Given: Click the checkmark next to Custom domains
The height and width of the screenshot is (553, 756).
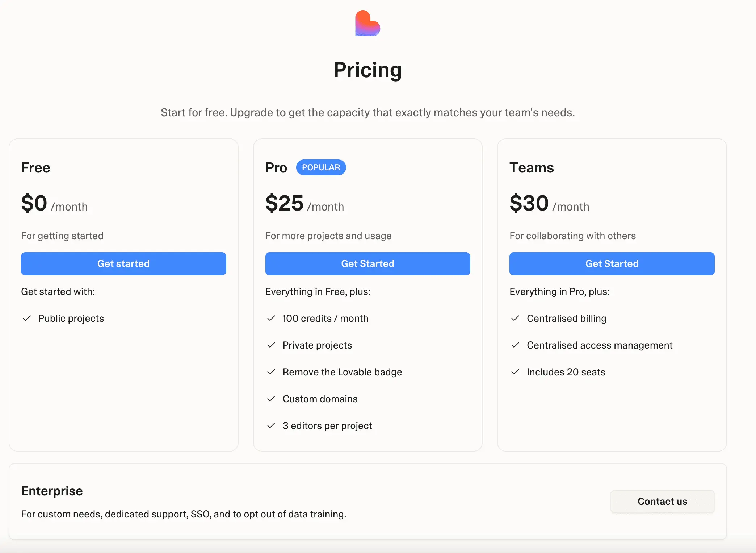Looking at the screenshot, I should (x=271, y=399).
